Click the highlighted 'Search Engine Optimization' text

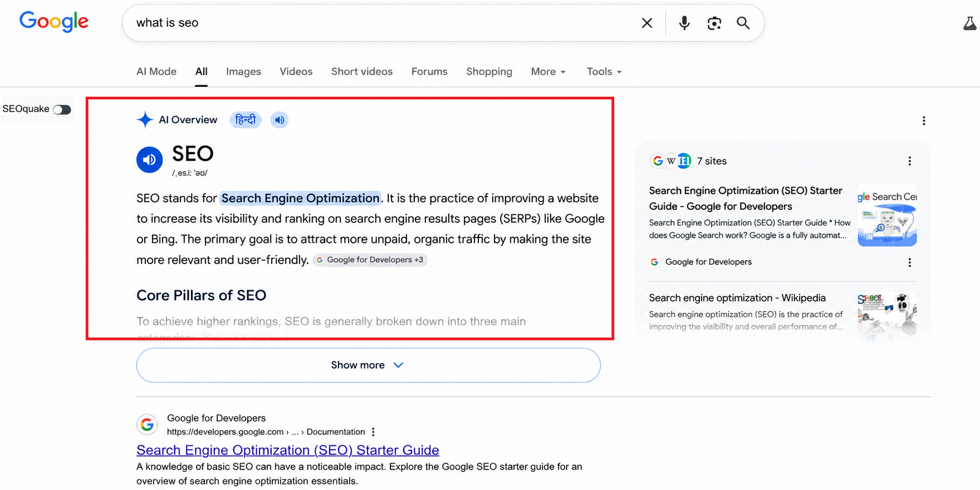(301, 198)
